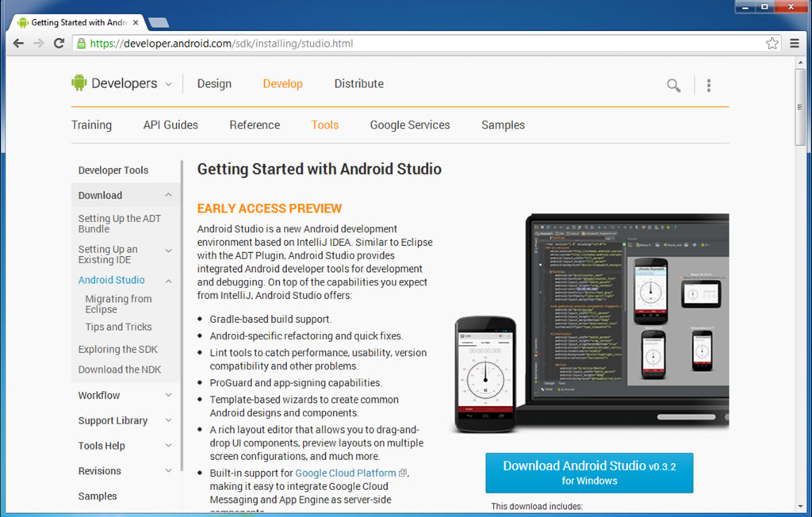The image size is (812, 517).
Task: Open site search with magnifier icon
Action: (x=673, y=85)
